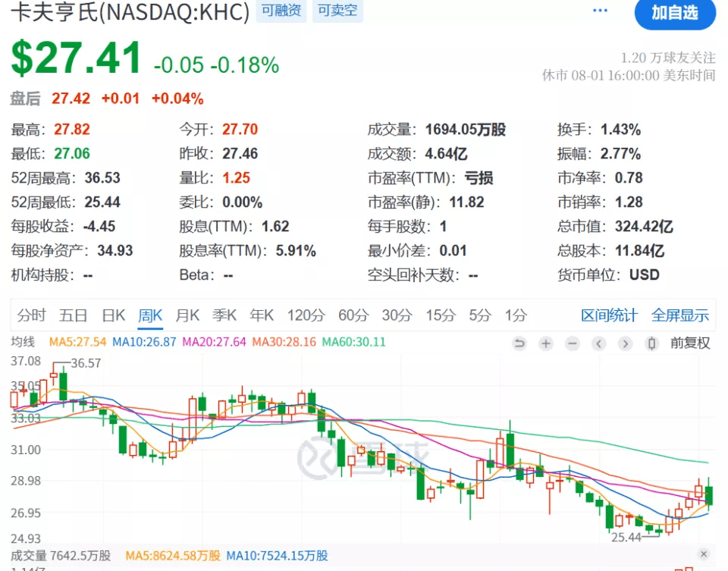
Task: Zoom in the chart with plus icon
Action: coord(546,344)
